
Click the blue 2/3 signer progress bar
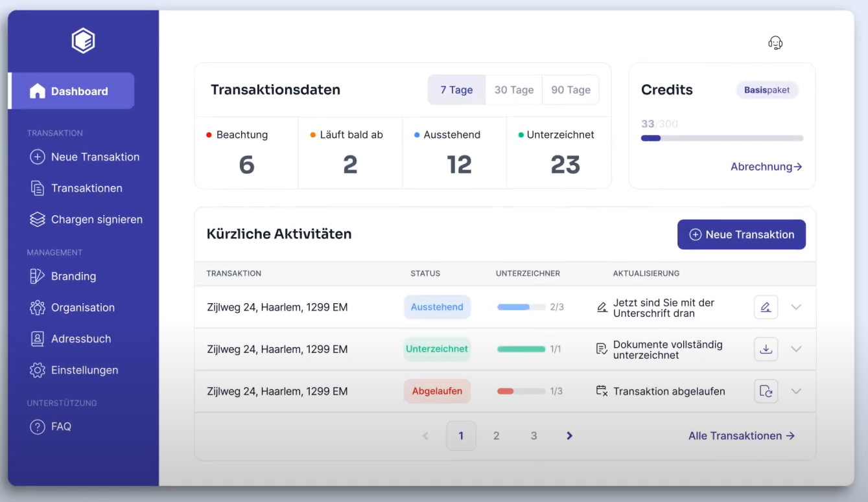pyautogui.click(x=521, y=307)
